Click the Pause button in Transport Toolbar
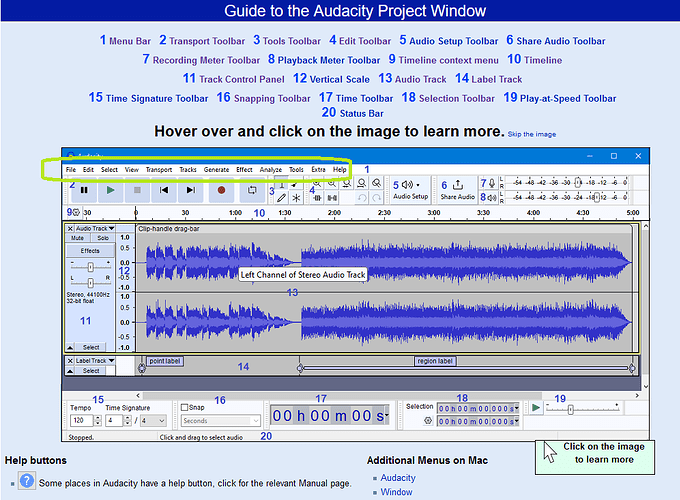This screenshot has width=680, height=500. [84, 190]
